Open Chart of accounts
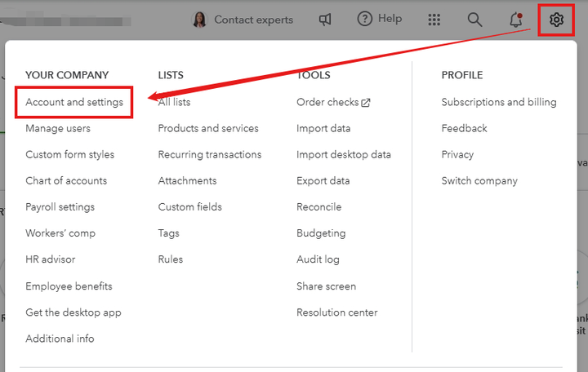This screenshot has width=588, height=372. coord(66,180)
